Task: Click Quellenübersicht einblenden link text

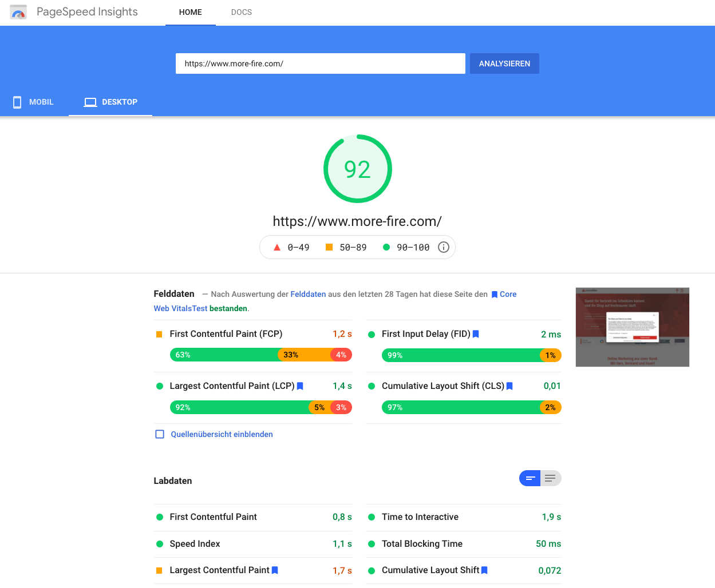Action: (x=222, y=434)
